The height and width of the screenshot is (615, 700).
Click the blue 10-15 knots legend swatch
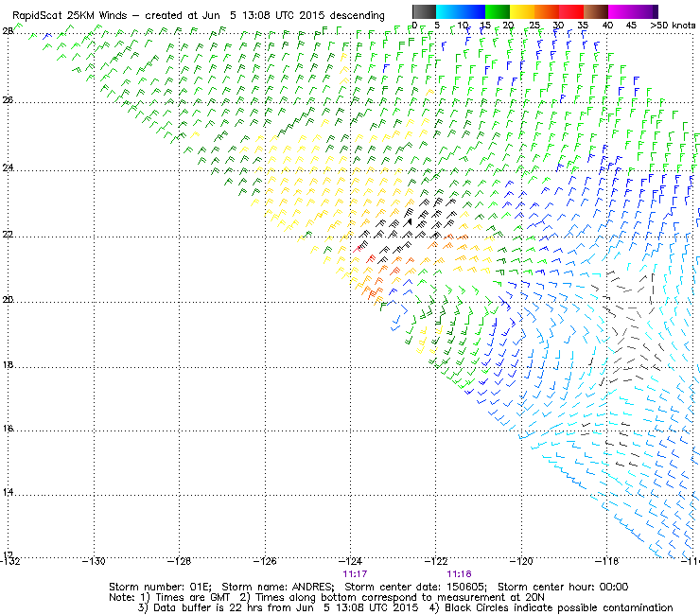coord(473,12)
